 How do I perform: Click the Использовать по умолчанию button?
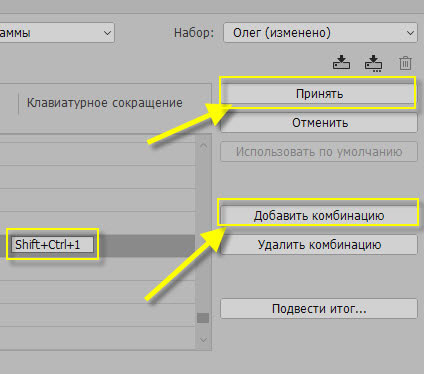pos(319,152)
